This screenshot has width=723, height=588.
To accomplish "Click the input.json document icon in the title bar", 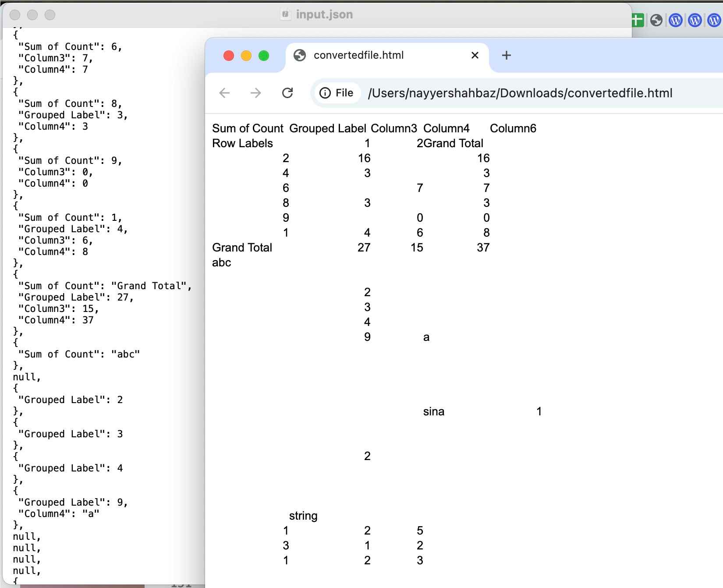I will pos(285,14).
